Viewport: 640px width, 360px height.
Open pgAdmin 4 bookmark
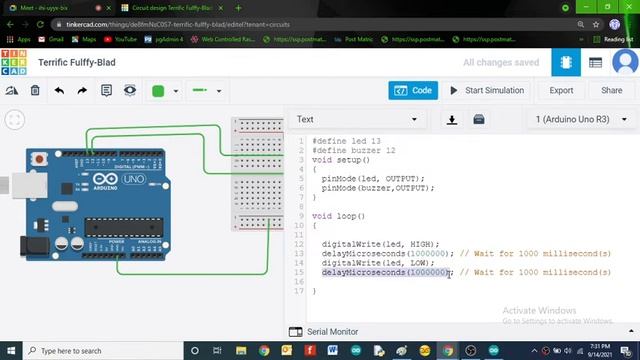(164, 40)
